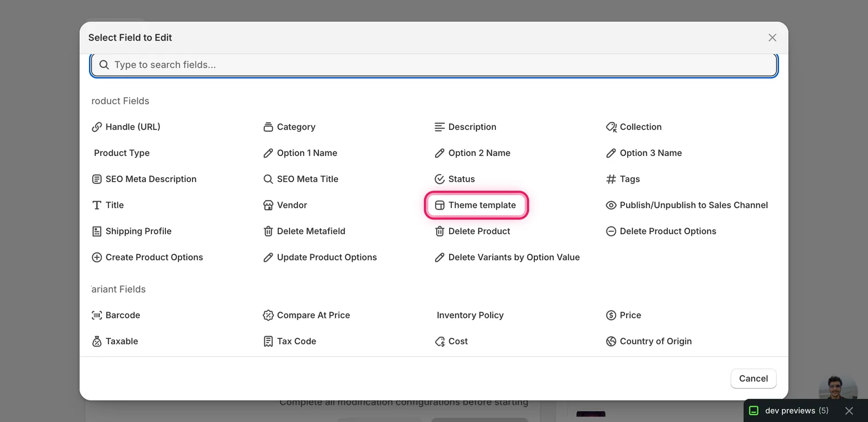
Task: Click the Shipping Profile icon
Action: [97, 231]
